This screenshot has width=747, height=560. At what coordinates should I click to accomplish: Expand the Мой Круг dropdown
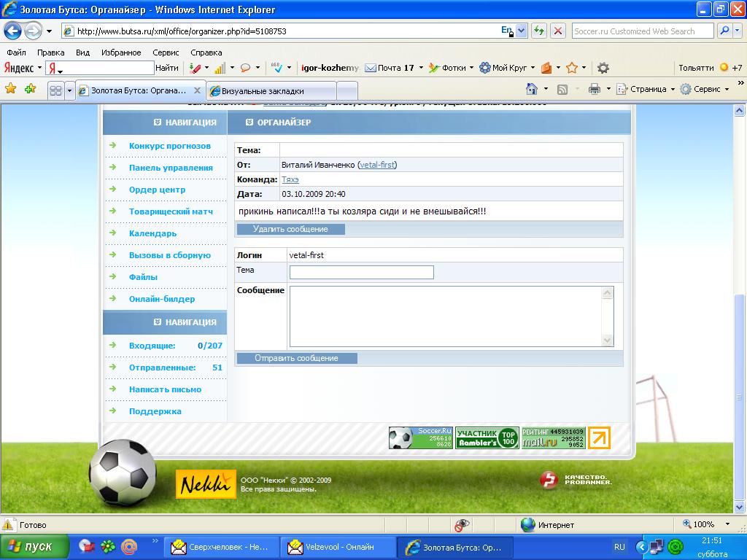(x=508, y=68)
